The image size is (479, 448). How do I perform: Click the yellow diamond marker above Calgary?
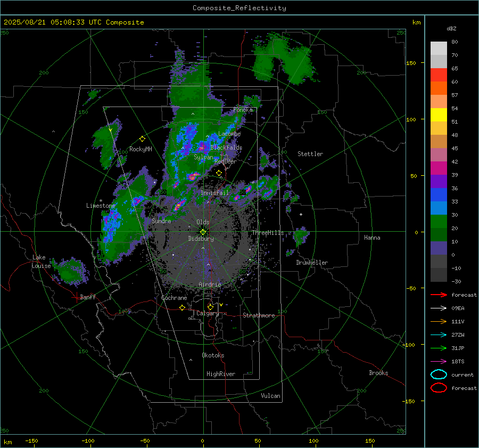(x=210, y=307)
